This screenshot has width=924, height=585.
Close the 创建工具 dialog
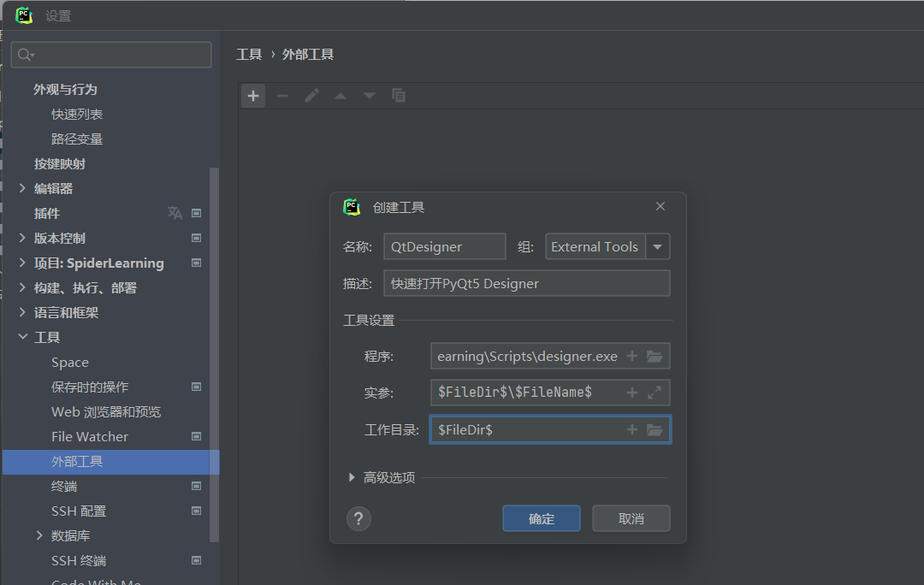[x=660, y=206]
